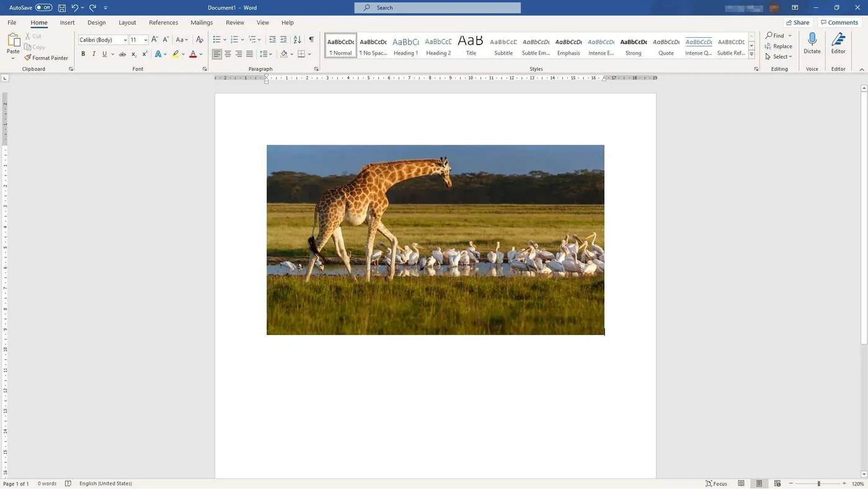Open the Layout tab
This screenshot has width=868, height=489.
(127, 22)
